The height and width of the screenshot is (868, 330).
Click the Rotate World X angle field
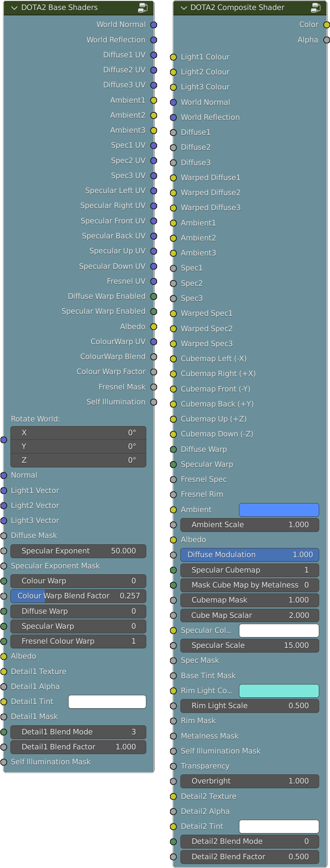click(78, 433)
